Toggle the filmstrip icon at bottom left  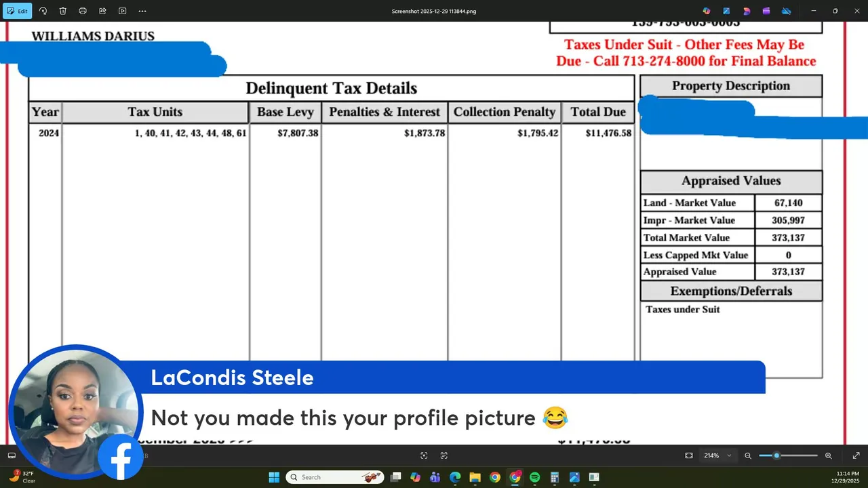pyautogui.click(x=12, y=455)
